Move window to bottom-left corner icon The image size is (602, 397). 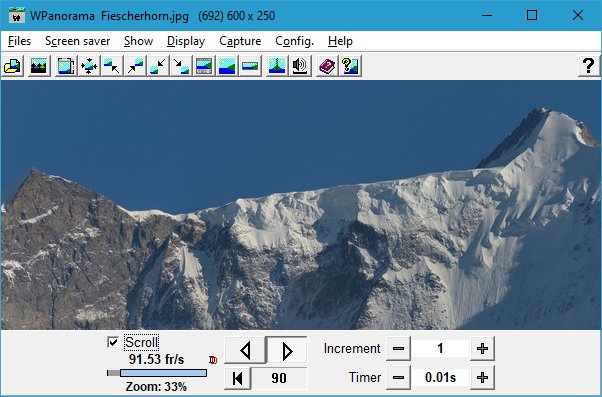click(158, 66)
